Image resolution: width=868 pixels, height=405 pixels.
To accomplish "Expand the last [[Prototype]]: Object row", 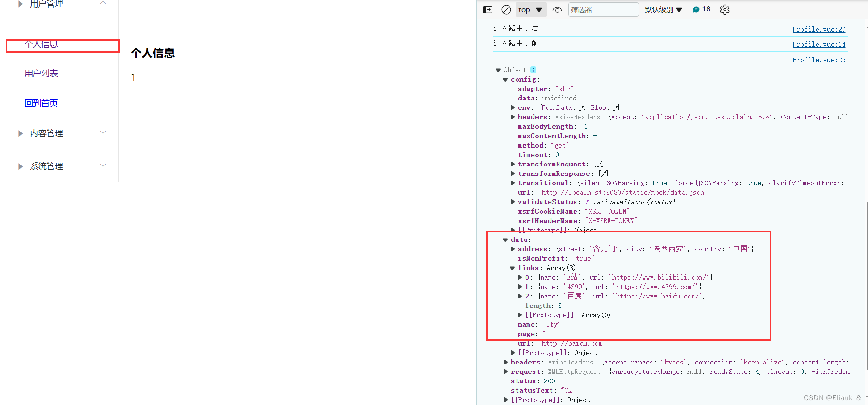I will (x=506, y=400).
